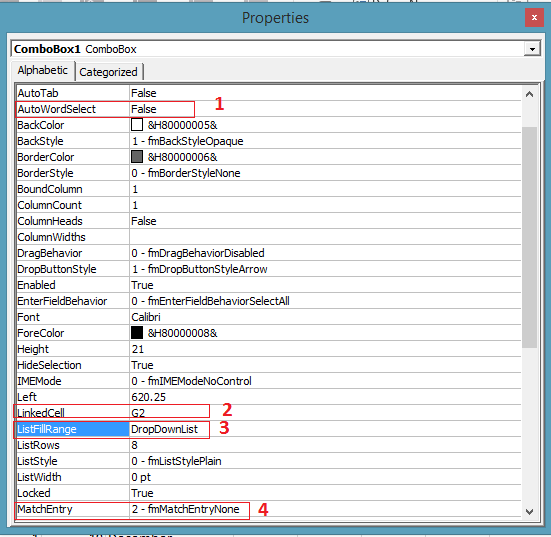Select the ColumnHeads property name
The height and width of the screenshot is (537, 551).
click(50, 221)
